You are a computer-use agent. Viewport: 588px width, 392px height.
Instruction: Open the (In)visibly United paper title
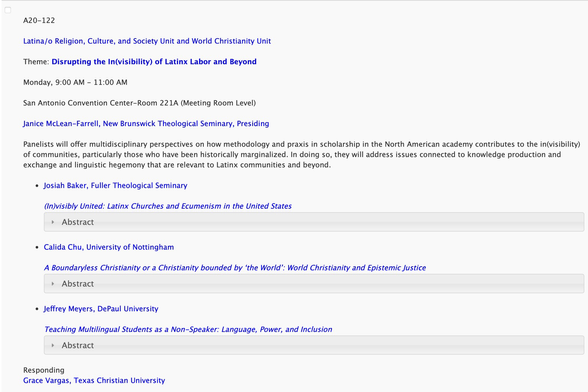point(168,206)
